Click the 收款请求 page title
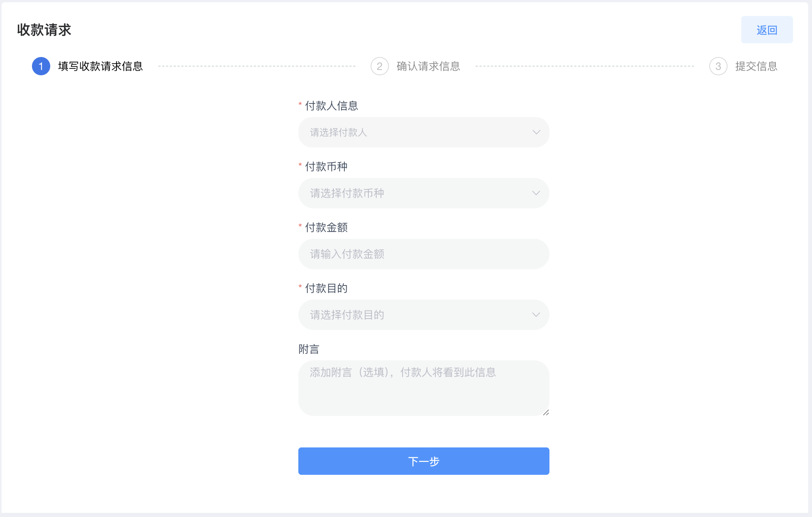The width and height of the screenshot is (812, 517). 44,30
